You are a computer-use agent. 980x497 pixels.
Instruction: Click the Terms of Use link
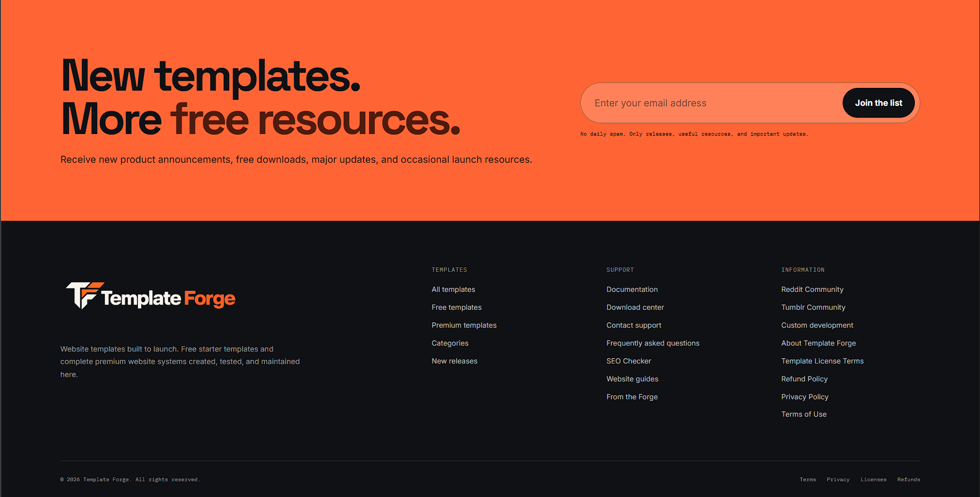(804, 415)
